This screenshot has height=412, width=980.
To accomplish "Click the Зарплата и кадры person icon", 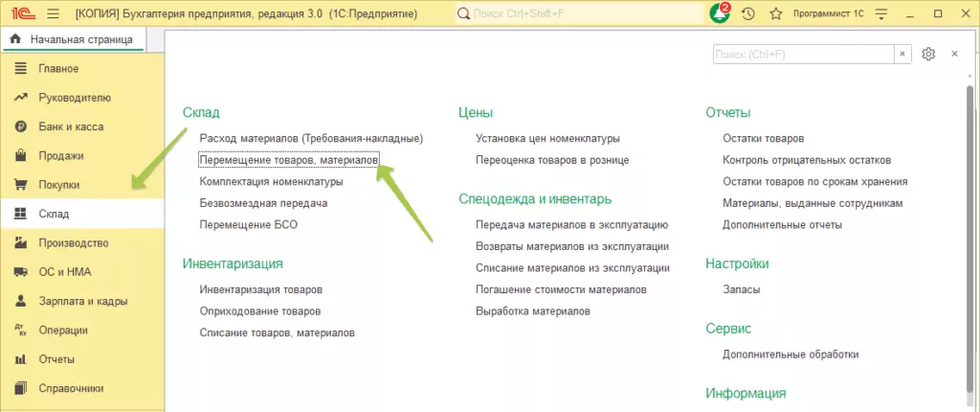I will (x=19, y=301).
